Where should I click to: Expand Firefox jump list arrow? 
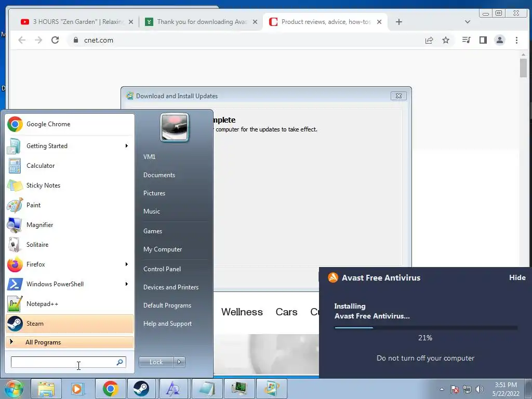[x=127, y=264]
